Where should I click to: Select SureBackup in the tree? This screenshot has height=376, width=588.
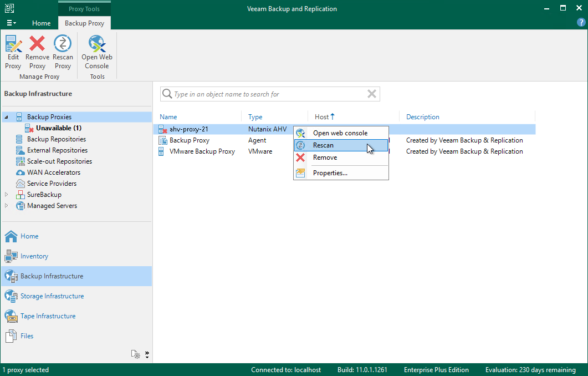[x=44, y=195]
